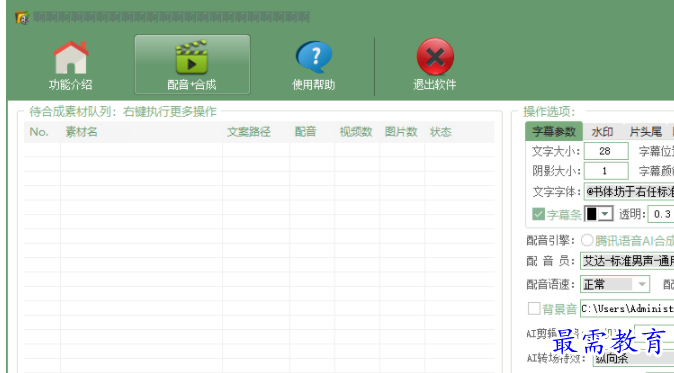Open the 功能介绍 home icon
Screen dimensions: 674x373
click(x=70, y=65)
